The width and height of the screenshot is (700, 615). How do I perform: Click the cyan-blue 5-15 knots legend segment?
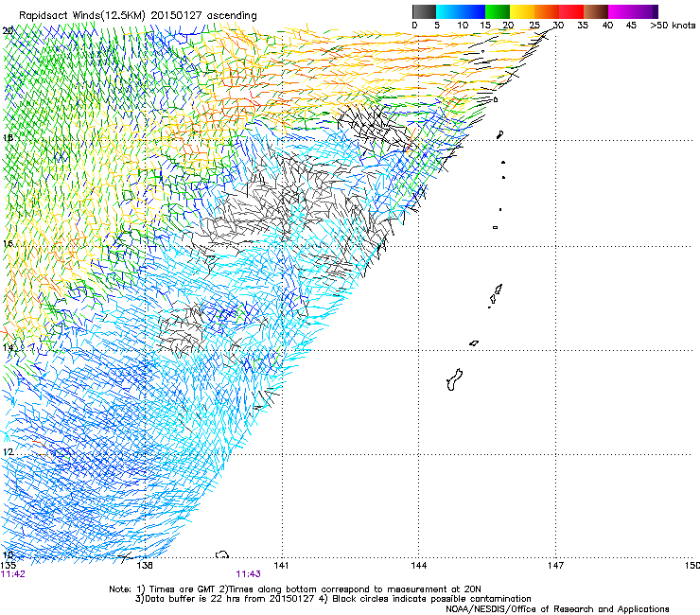point(461,11)
